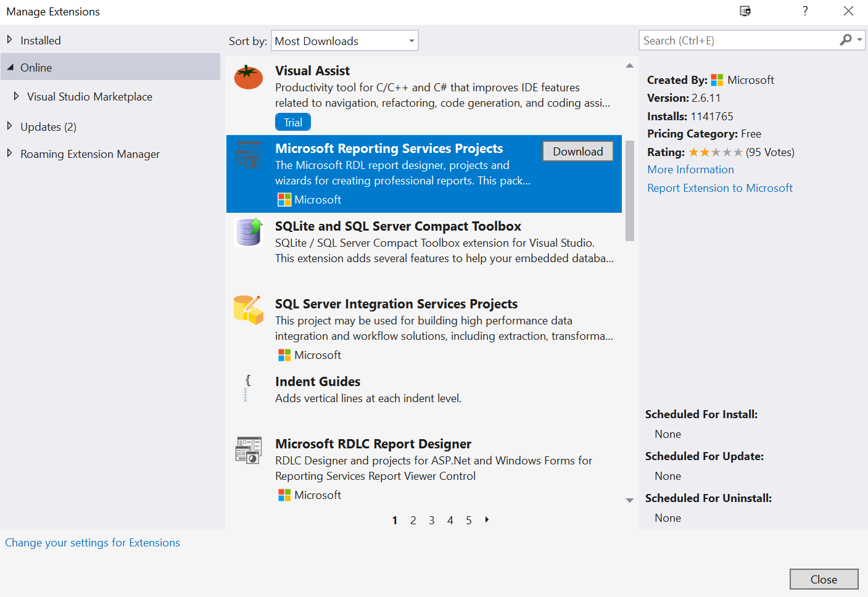Click the scrollbar up arrow
868x597 pixels.
coord(630,65)
